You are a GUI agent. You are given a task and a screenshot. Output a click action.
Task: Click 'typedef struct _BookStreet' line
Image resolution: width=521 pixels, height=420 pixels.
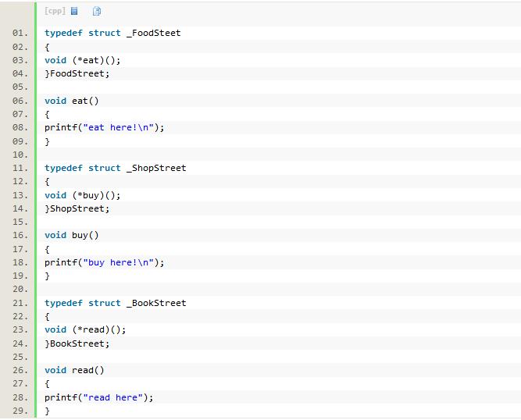(x=116, y=303)
